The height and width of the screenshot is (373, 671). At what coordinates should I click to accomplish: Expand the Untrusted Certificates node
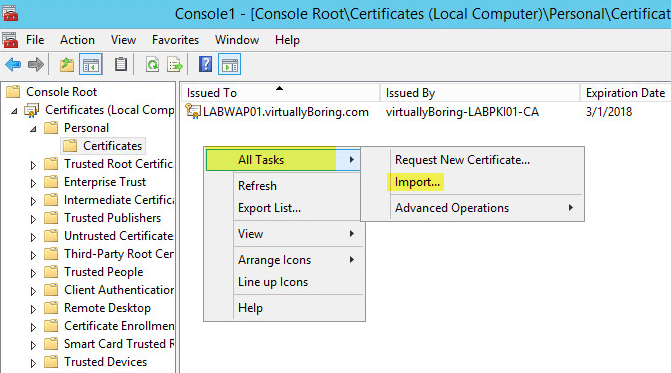click(x=33, y=237)
